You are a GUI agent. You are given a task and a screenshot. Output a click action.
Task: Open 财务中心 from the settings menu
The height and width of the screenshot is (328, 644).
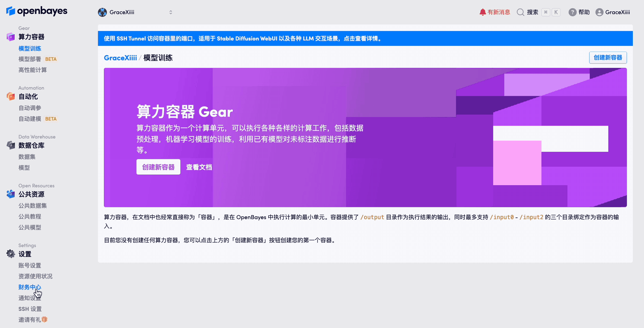click(30, 287)
